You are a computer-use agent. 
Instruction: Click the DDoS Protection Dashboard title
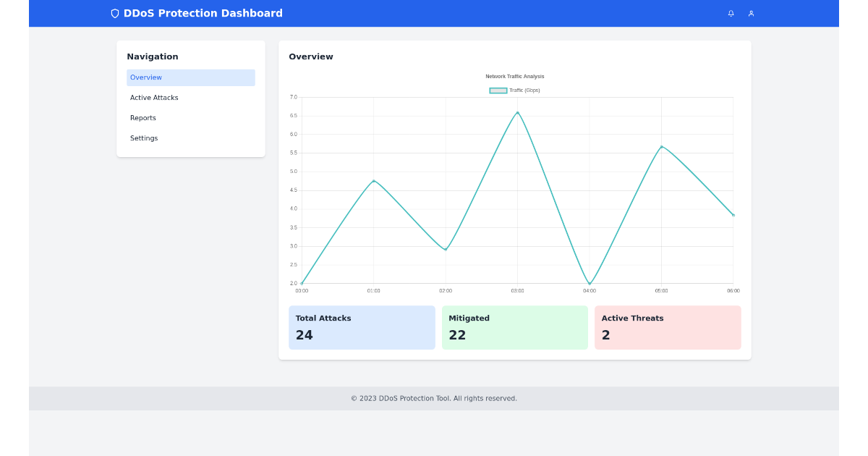(203, 13)
